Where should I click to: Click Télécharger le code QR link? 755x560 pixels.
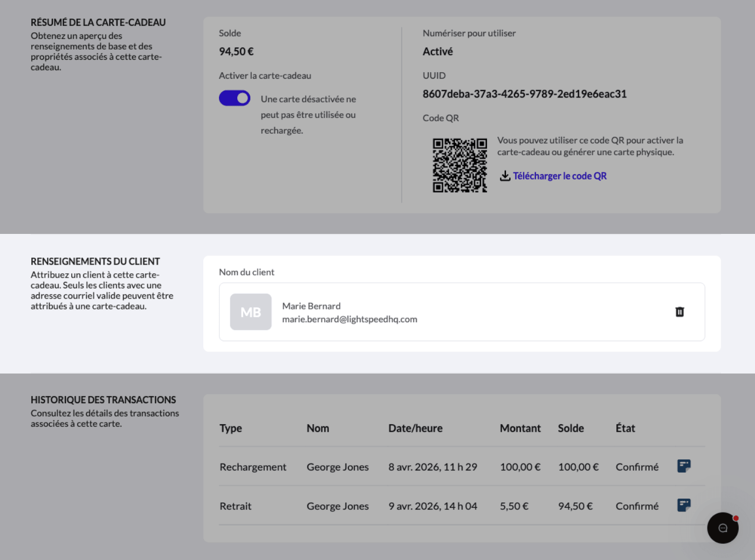pyautogui.click(x=560, y=176)
